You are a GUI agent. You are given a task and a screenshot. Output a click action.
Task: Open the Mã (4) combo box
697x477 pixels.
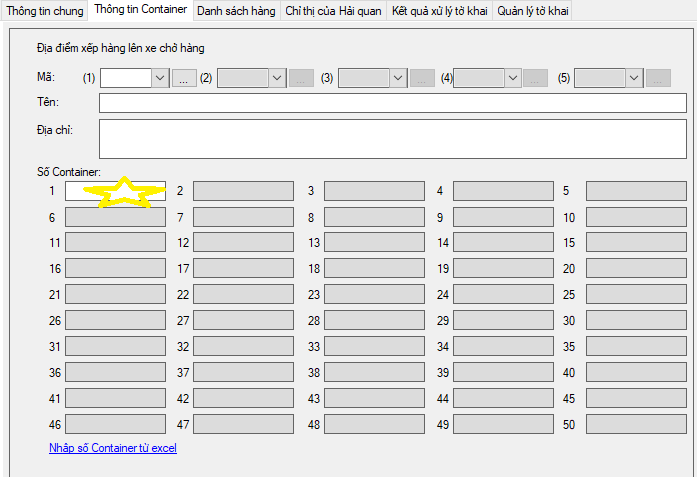point(513,78)
